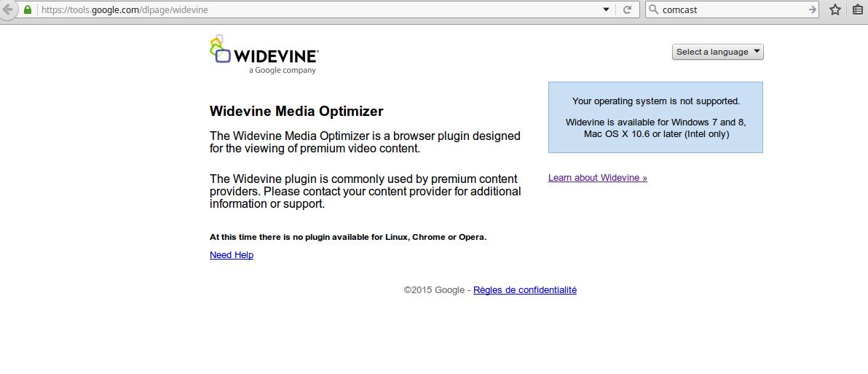The width and height of the screenshot is (868, 374).
Task: Click the Widevine logo
Action: (264, 54)
